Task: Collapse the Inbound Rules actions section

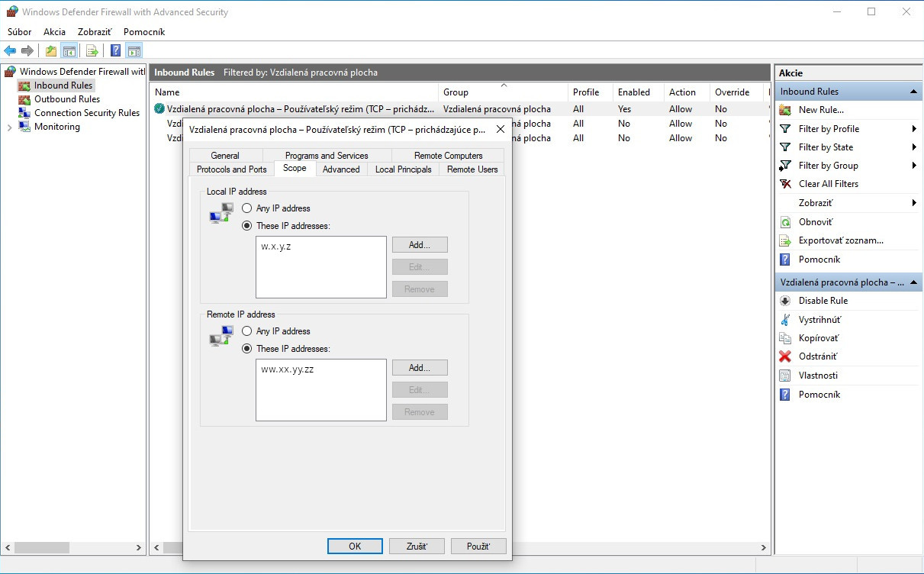Action: click(x=914, y=92)
